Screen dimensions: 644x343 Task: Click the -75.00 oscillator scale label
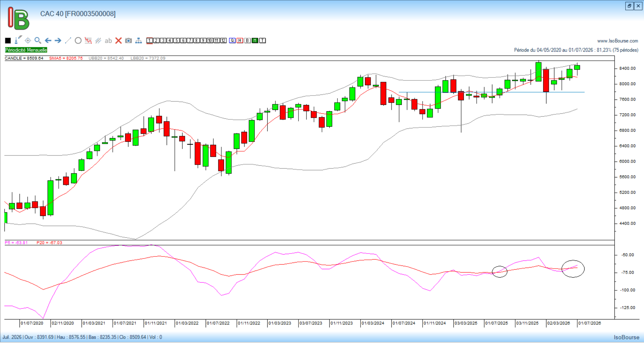(x=628, y=273)
